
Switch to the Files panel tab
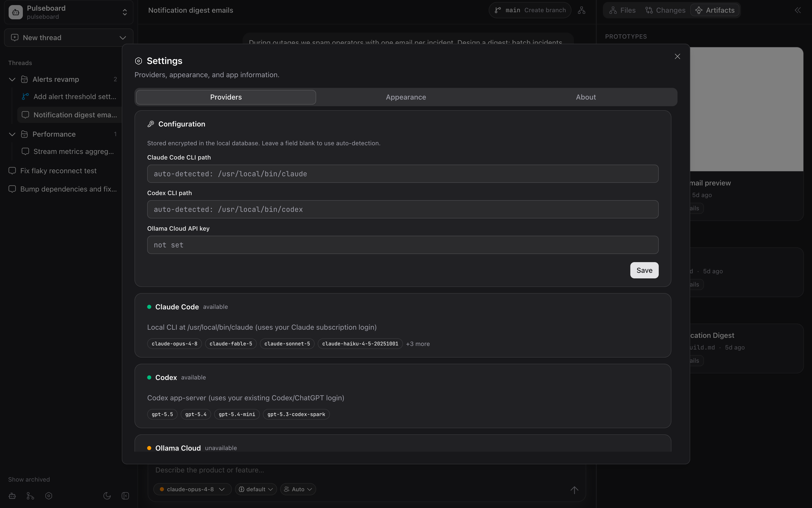tap(622, 10)
